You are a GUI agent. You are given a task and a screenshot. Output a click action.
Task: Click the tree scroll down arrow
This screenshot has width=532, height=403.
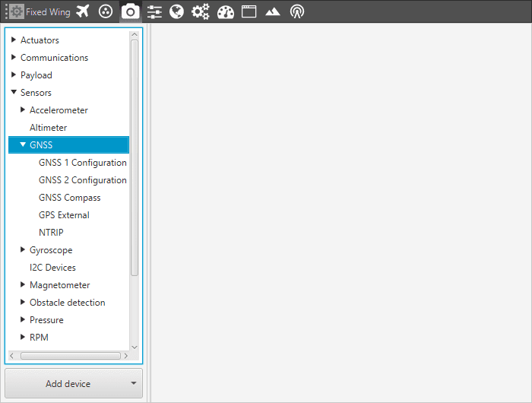(135, 347)
